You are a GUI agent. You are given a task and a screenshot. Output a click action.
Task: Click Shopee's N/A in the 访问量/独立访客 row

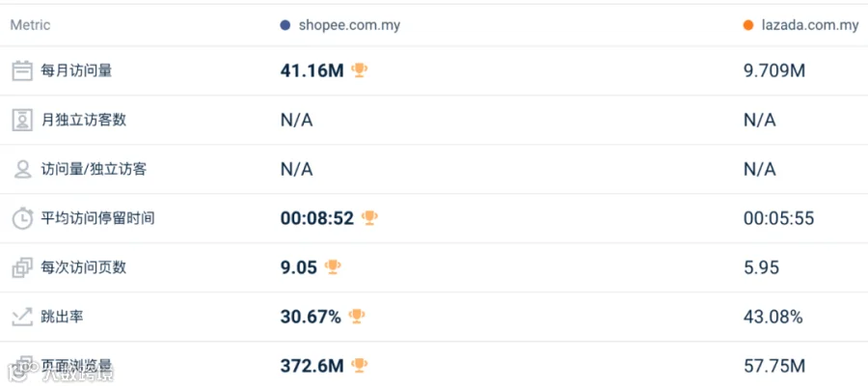coord(297,169)
